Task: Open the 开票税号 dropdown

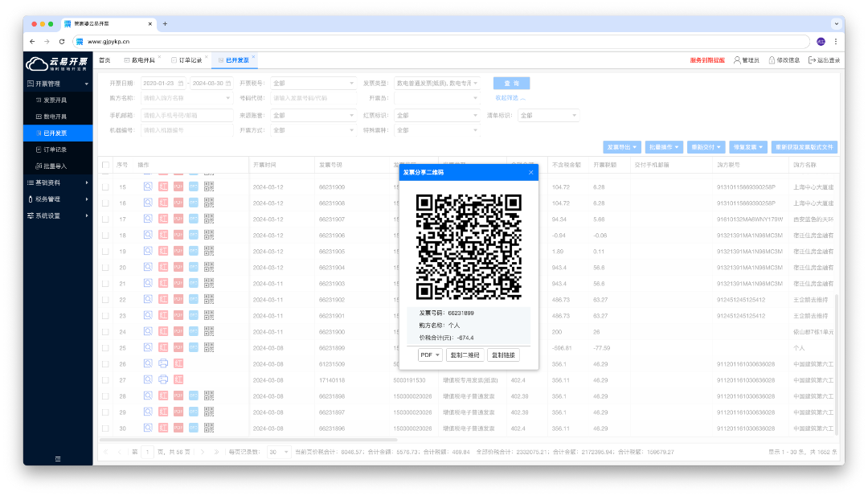Action: pos(313,83)
